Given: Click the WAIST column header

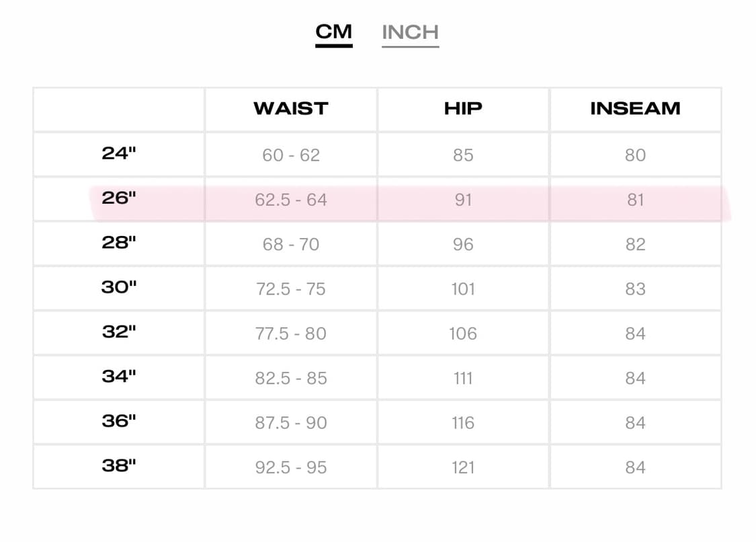Looking at the screenshot, I should coord(291,108).
